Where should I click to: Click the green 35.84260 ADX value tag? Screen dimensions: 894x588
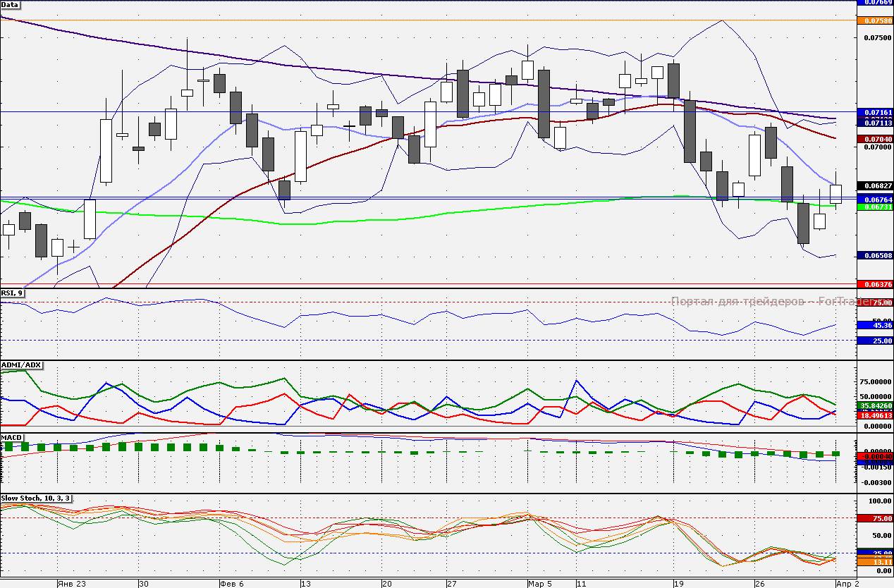point(875,406)
